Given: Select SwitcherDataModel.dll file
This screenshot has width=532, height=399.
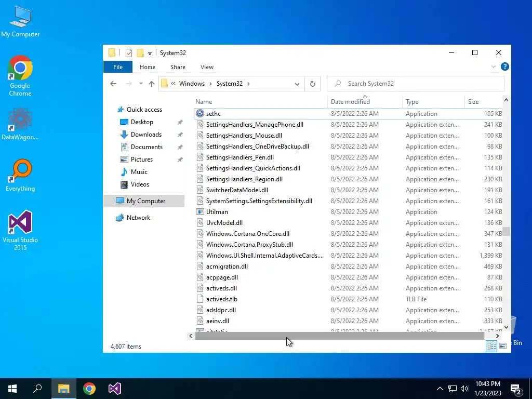Looking at the screenshot, I should click(x=348, y=190).
